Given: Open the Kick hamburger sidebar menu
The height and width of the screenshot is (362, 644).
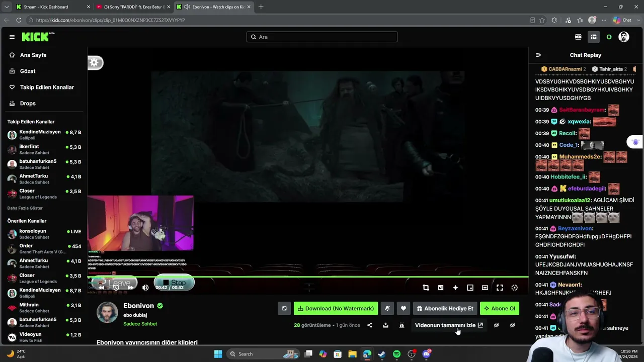Looking at the screenshot, I should pyautogui.click(x=12, y=37).
